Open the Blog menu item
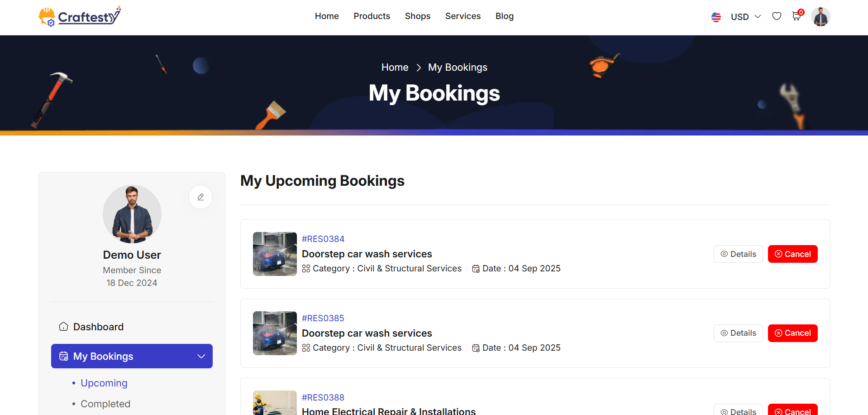868x415 pixels. pyautogui.click(x=504, y=16)
